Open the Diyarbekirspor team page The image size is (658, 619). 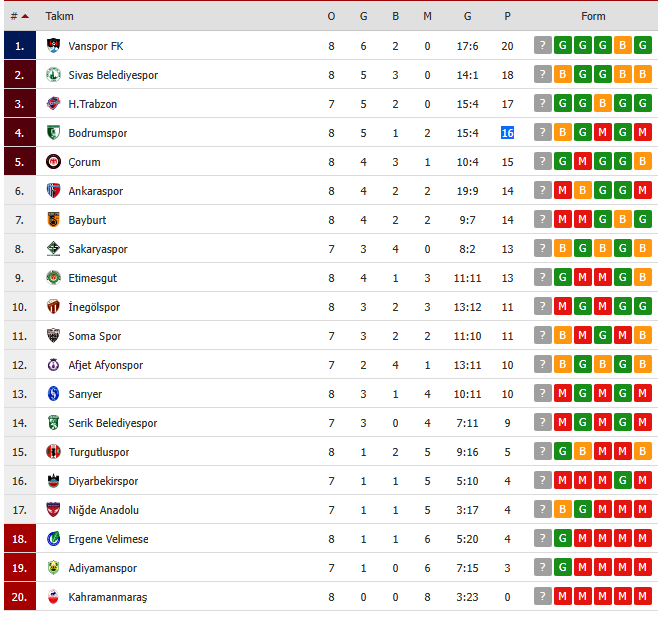(103, 481)
